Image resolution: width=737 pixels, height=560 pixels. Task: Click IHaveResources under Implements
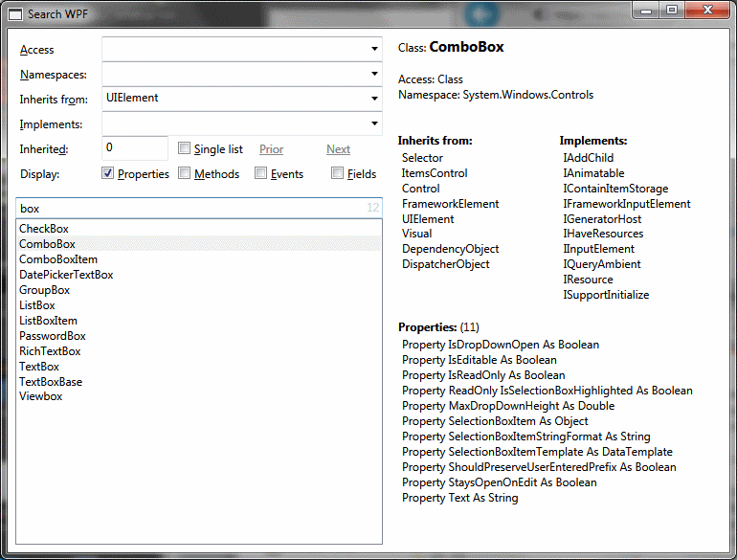click(x=603, y=234)
